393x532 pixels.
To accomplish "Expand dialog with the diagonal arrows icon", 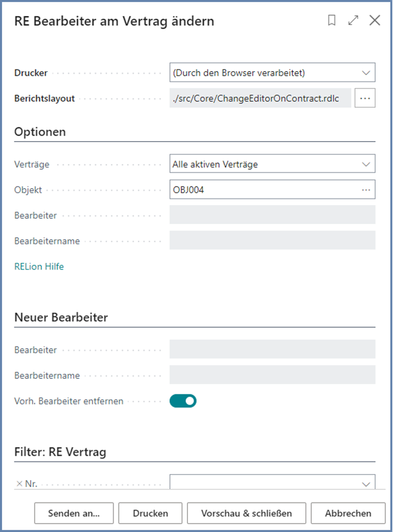I will 353,21.
